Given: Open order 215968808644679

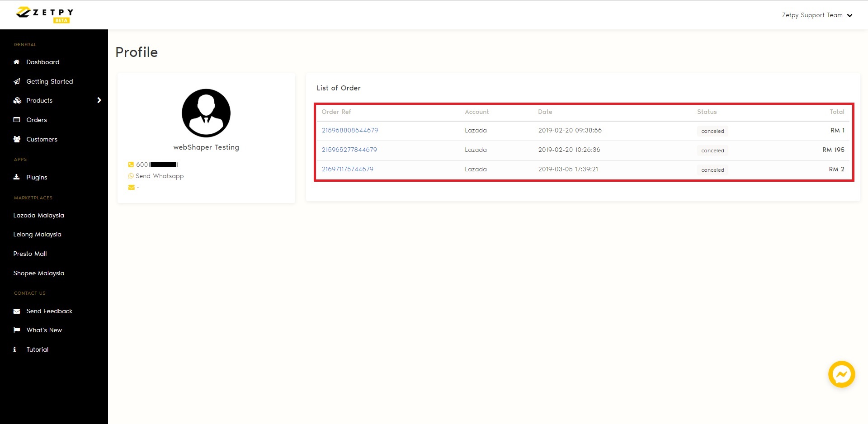Looking at the screenshot, I should (x=350, y=130).
